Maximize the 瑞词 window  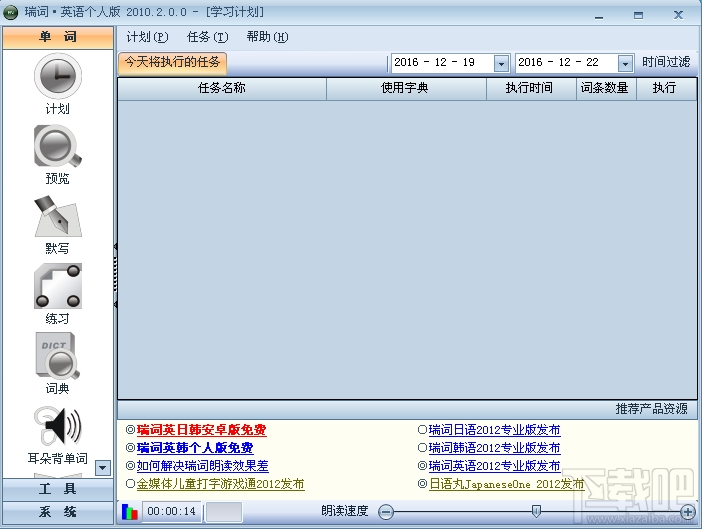pos(638,16)
